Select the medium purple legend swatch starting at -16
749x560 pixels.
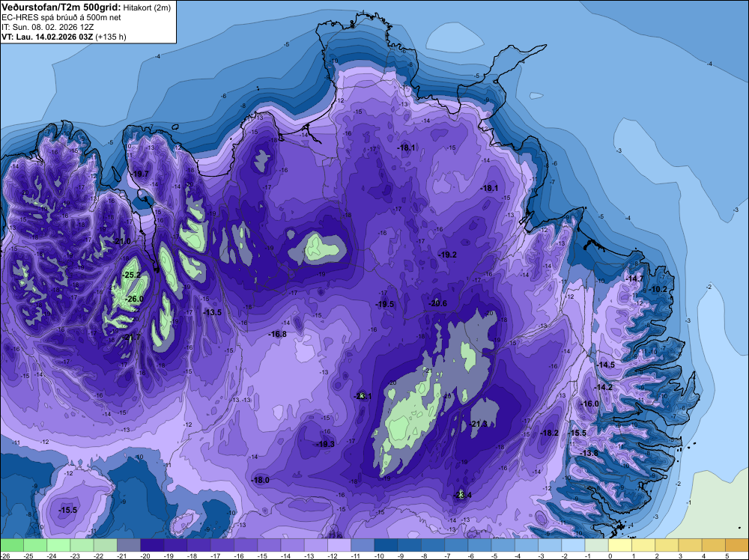[x=246, y=545]
